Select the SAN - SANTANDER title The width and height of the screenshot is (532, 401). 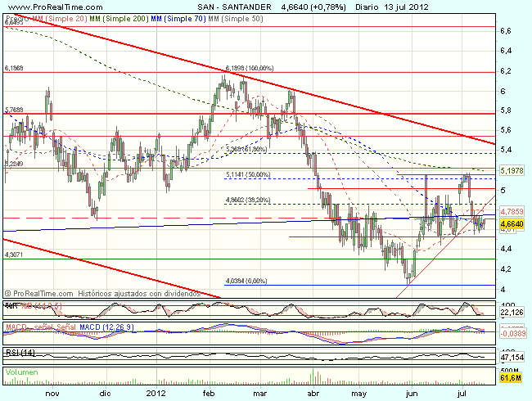coord(234,7)
